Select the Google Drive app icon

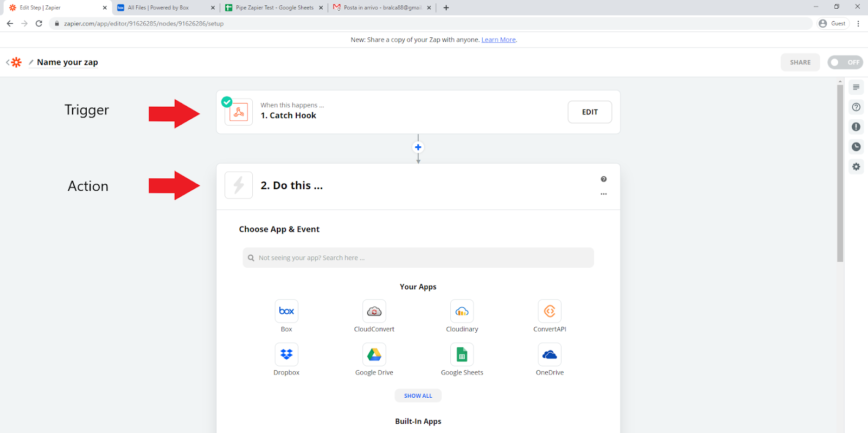coord(374,354)
